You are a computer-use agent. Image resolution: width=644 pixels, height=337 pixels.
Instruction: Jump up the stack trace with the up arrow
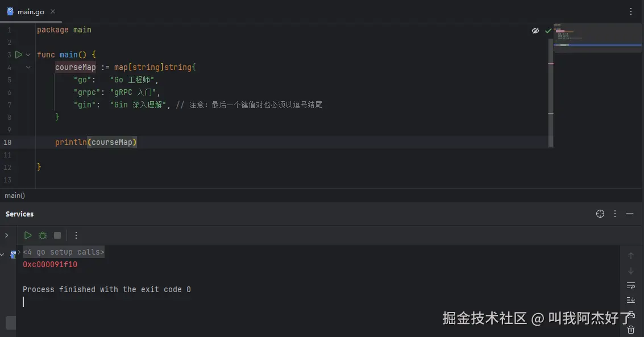[x=631, y=256]
